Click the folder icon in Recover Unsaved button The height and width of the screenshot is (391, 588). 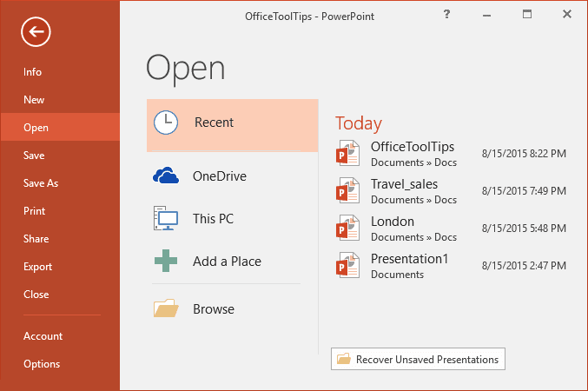pos(343,359)
